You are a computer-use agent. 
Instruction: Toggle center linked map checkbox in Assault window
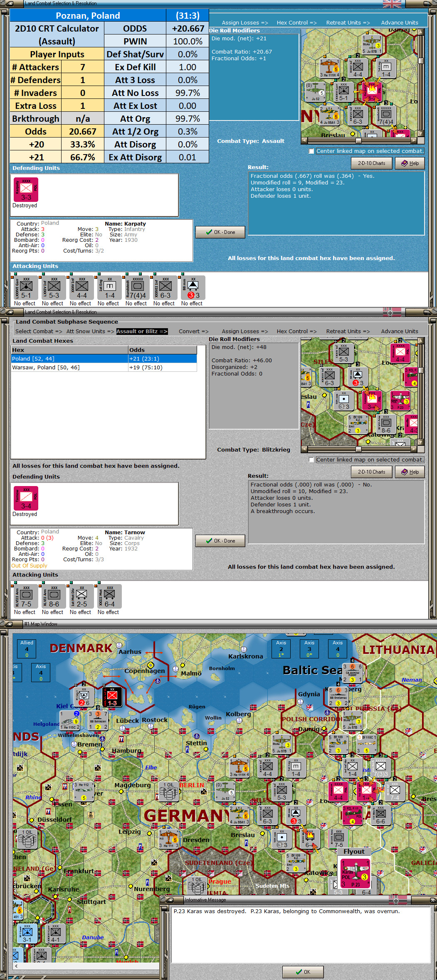coord(311,151)
